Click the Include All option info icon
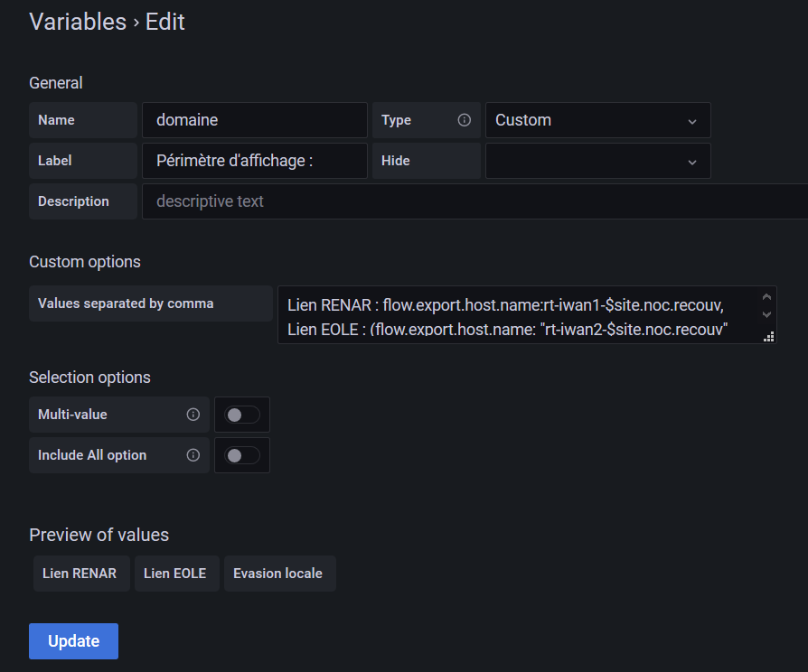The width and height of the screenshot is (808, 672). tap(193, 455)
